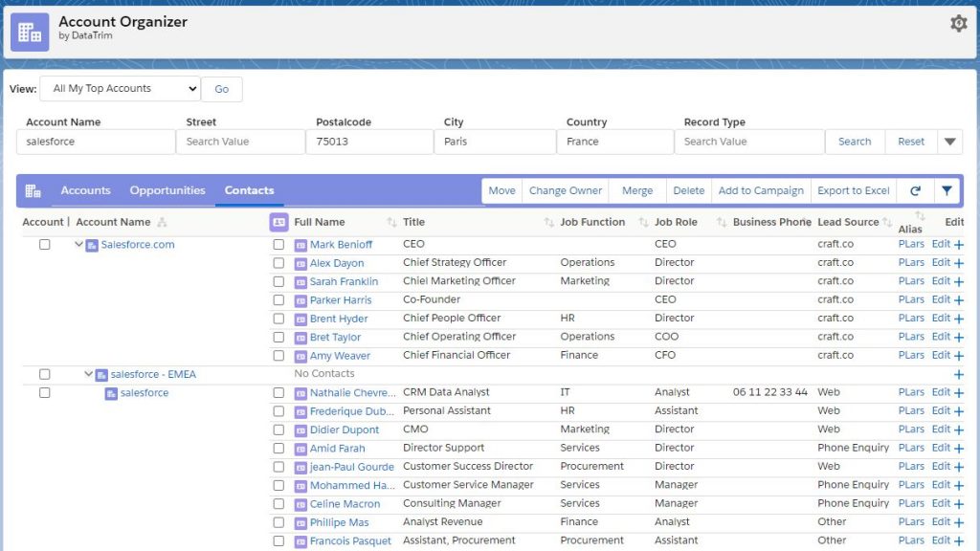Screen dimensions: 980x551
Task: Click the contact icon beside Sarah Franklin
Action: click(x=301, y=282)
